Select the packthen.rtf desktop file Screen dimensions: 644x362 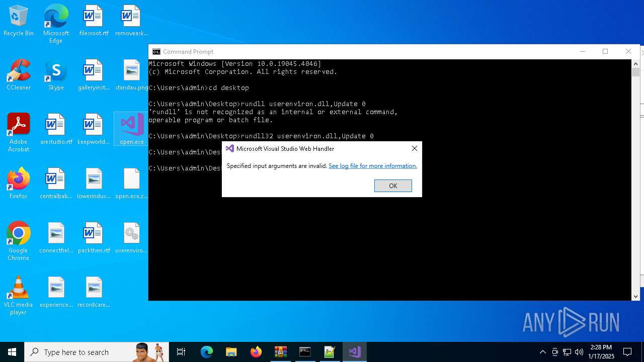tap(94, 238)
